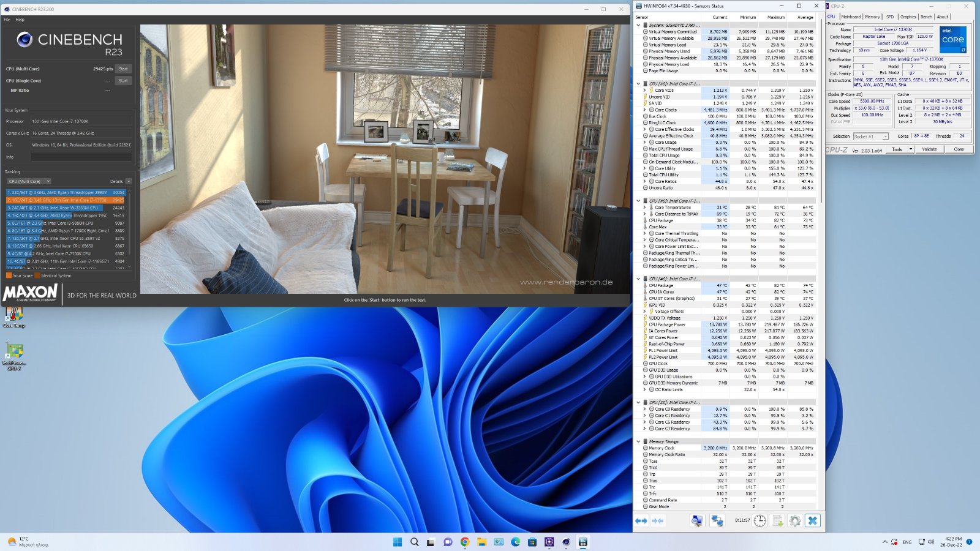Switch to CPU-Z purple chip taskbar icon
980x551 pixels.
(549, 542)
